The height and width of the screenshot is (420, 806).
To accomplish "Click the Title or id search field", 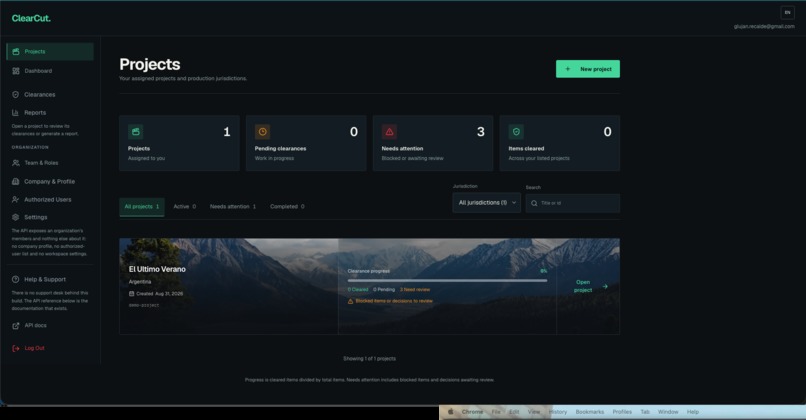I will (x=573, y=204).
